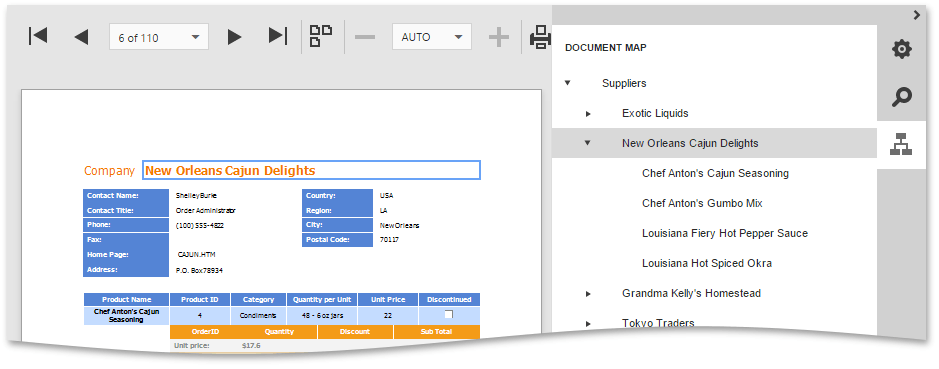Collapse the right side panel
Viewport: 939px width, 369px height.
coord(916,16)
